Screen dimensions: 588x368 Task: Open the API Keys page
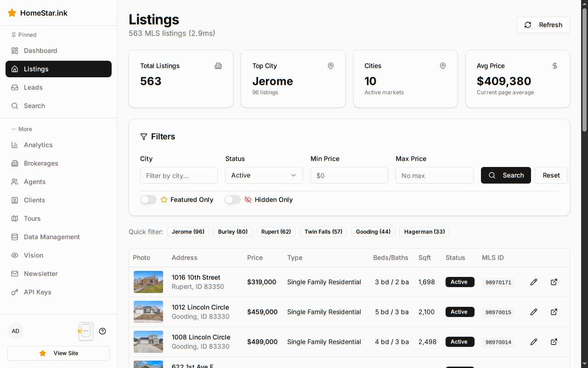(37, 292)
